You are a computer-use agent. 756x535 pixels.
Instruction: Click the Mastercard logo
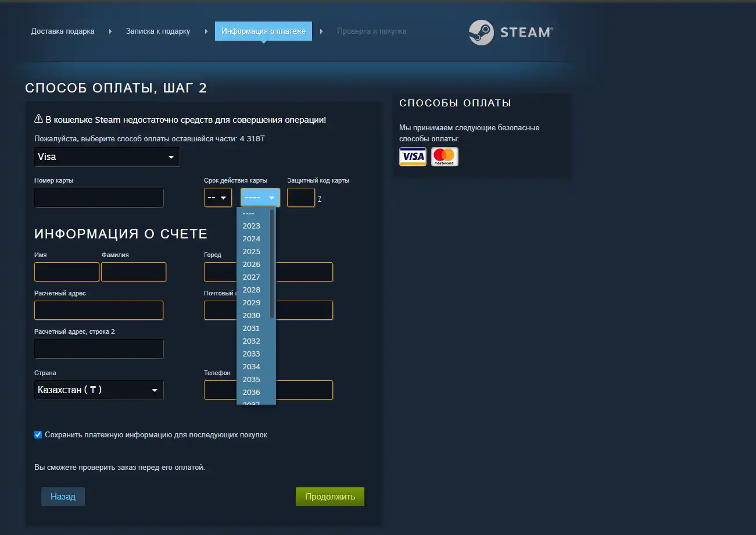445,156
